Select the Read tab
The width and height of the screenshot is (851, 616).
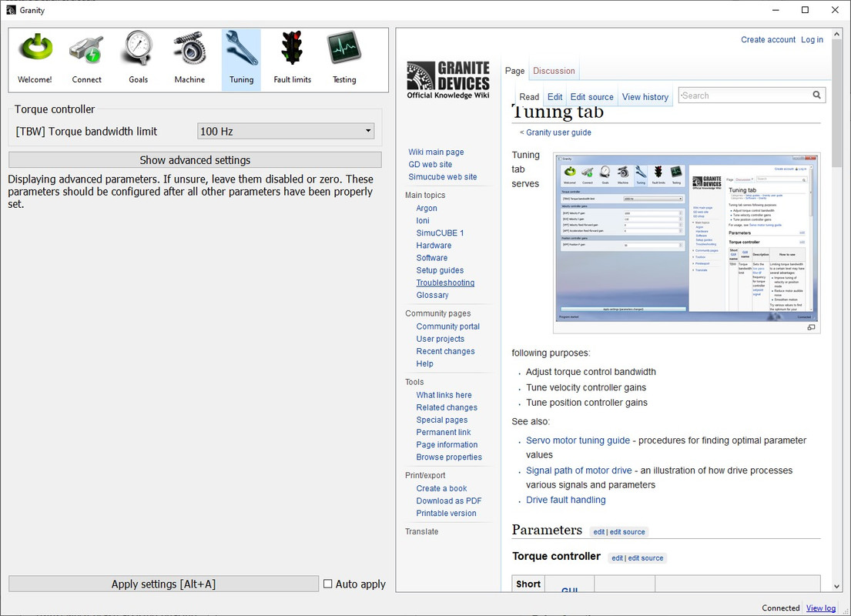529,96
